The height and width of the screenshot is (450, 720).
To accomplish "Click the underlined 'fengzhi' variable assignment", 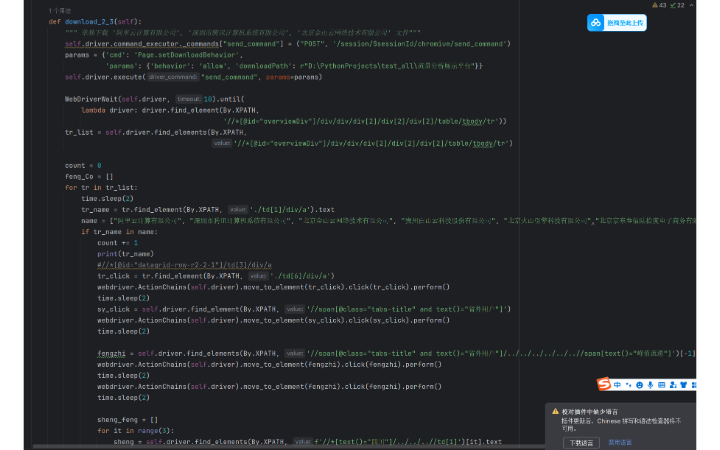I will coord(111,354).
